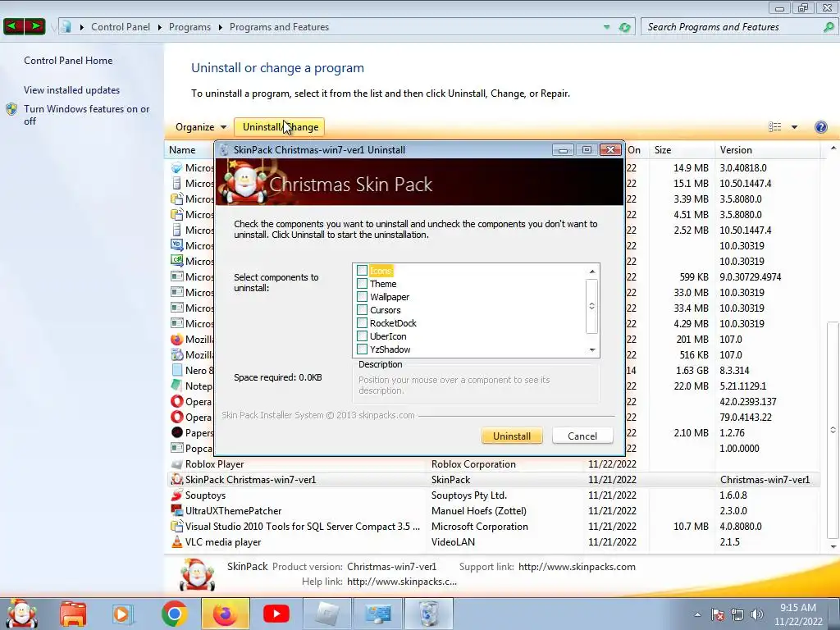Viewport: 840px width, 630px height.
Task: Open the Control Panel Home link
Action: coord(68,61)
